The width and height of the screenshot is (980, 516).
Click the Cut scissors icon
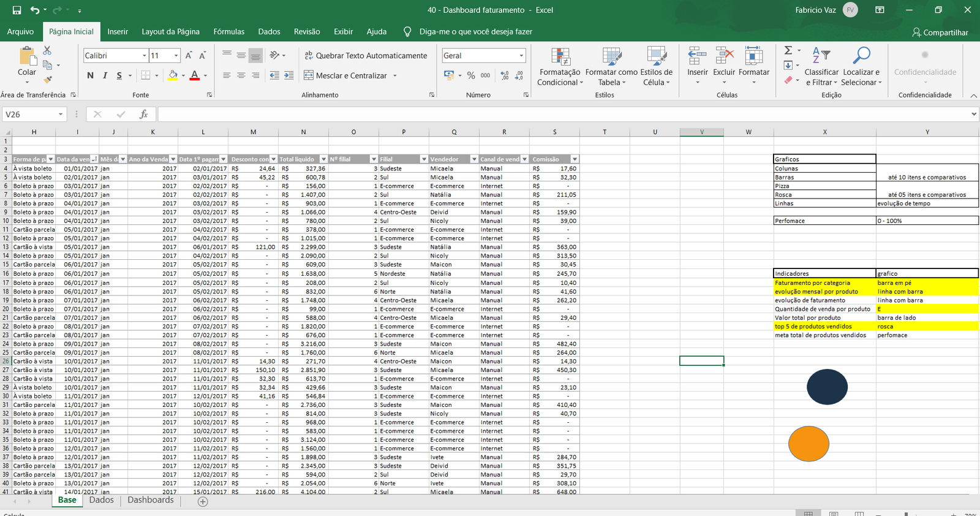(x=47, y=50)
